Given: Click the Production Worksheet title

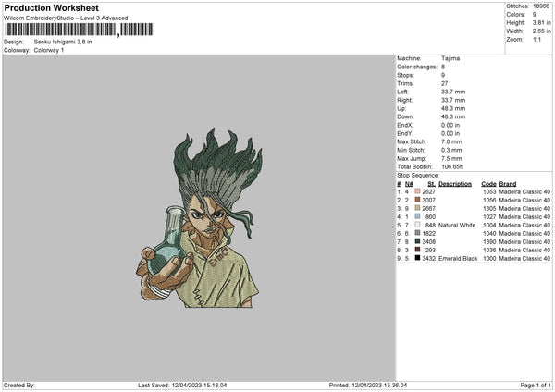Looking at the screenshot, I should (51, 7).
